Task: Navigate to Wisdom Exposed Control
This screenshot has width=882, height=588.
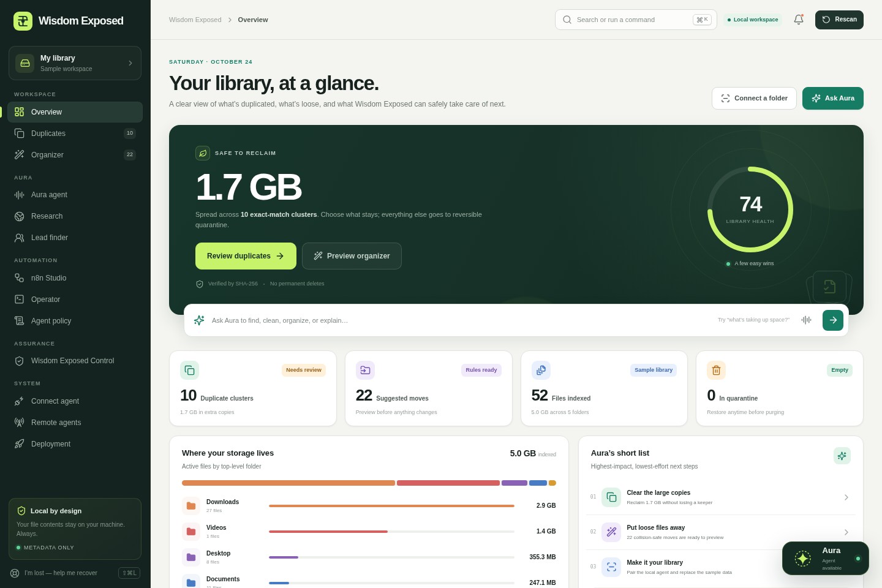Action: click(x=75, y=361)
